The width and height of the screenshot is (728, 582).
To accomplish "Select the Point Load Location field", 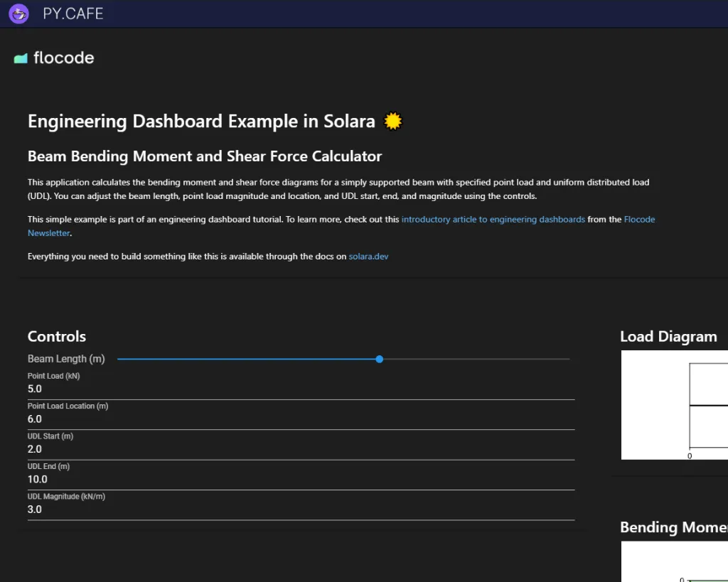I will [300, 419].
